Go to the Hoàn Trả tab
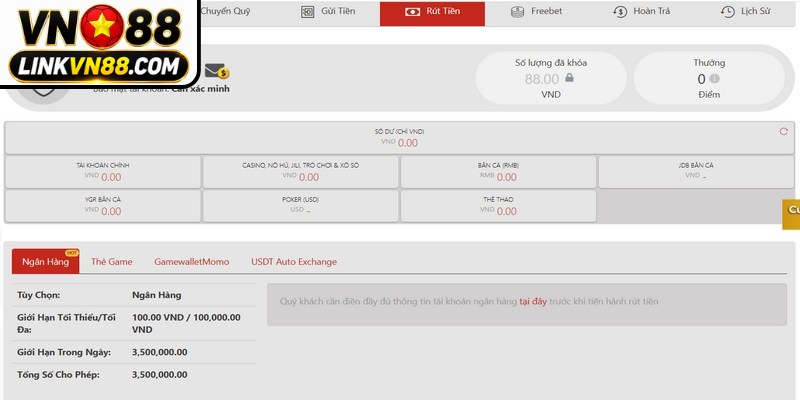The width and height of the screenshot is (800, 400). click(x=641, y=12)
